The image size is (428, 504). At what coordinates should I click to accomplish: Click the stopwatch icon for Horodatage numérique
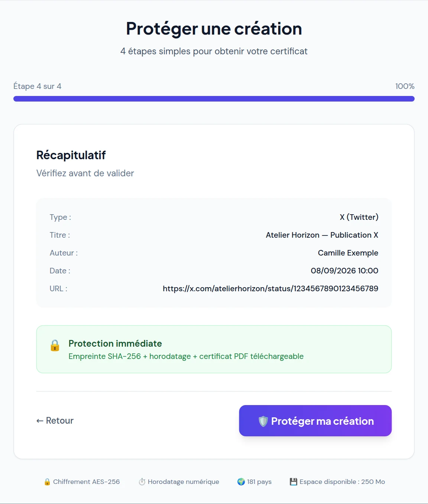(142, 482)
